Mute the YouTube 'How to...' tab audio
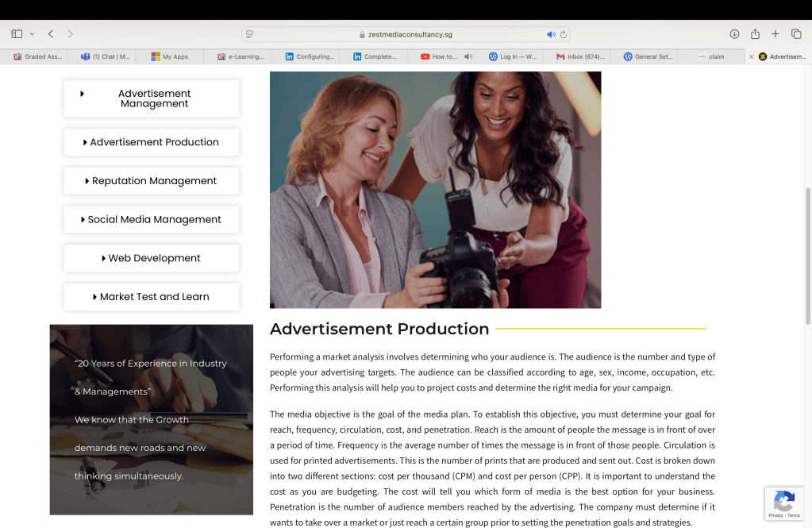 click(468, 56)
